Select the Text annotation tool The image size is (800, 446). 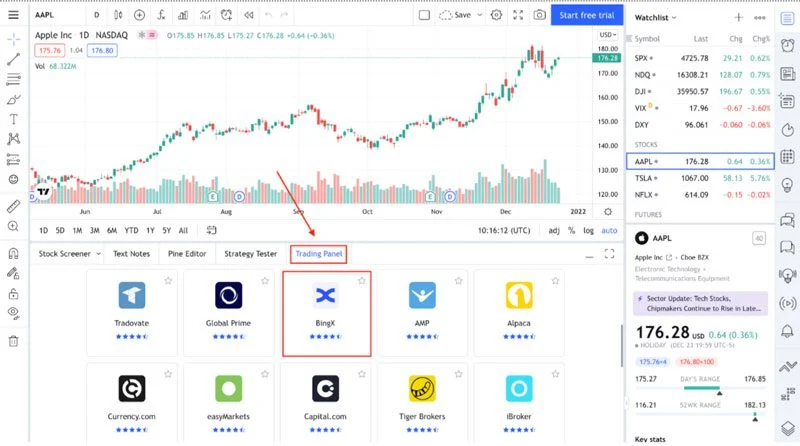coord(14,119)
